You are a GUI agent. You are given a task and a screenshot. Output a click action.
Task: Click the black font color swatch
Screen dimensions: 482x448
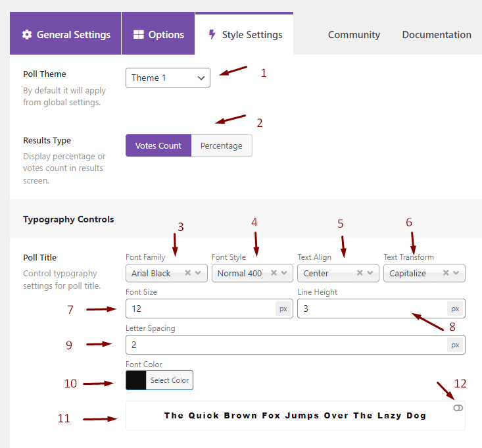click(x=136, y=380)
